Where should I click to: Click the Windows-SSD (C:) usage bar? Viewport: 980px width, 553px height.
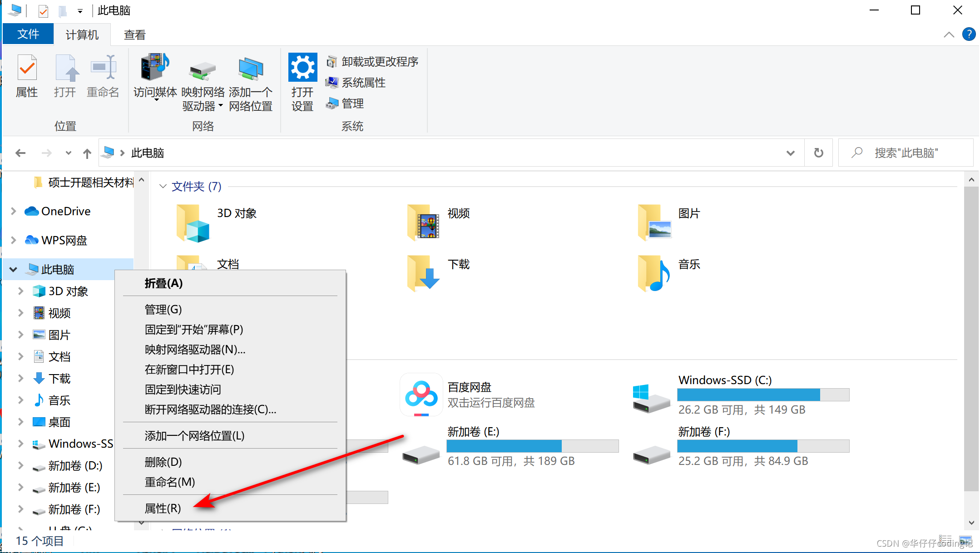coord(763,395)
